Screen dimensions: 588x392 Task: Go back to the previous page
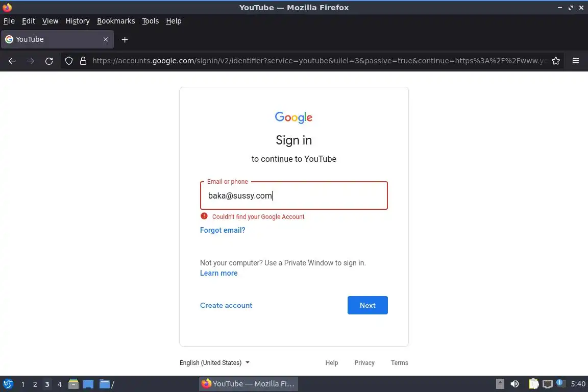pyautogui.click(x=12, y=61)
